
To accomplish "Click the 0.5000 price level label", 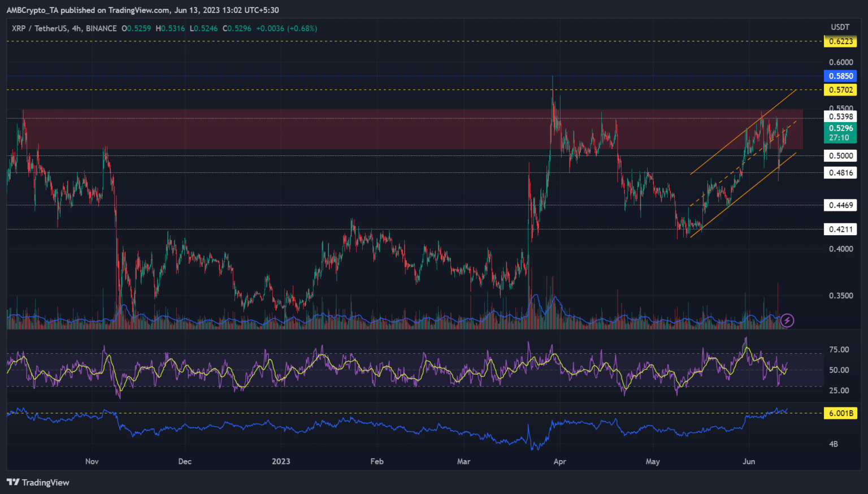I will coord(840,156).
